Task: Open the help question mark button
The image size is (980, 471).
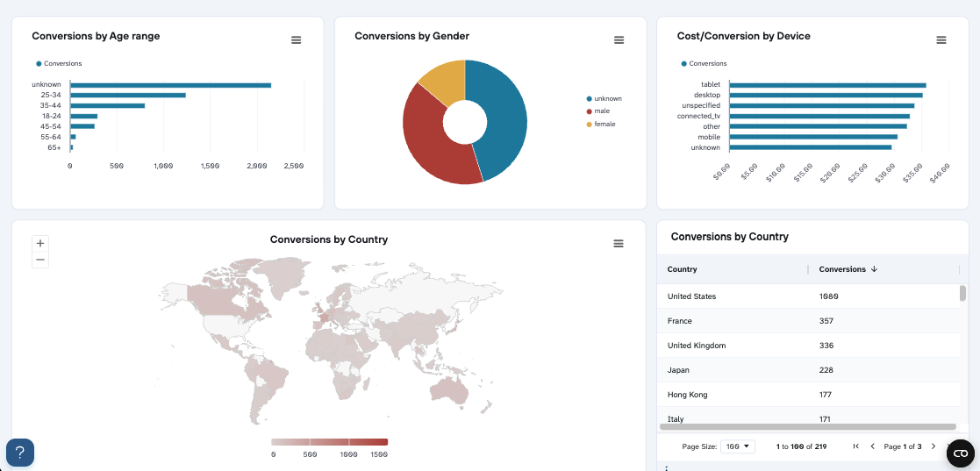Action: 20,453
